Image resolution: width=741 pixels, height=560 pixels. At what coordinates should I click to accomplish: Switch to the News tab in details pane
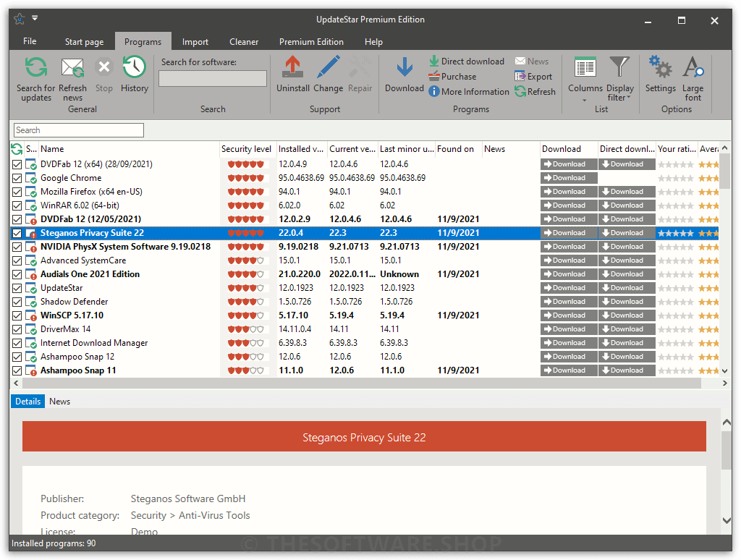coord(59,402)
